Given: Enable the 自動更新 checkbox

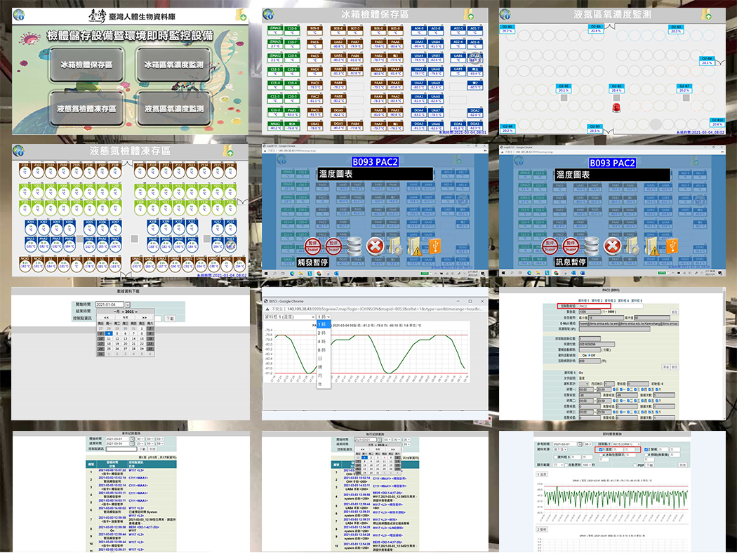Looking at the screenshot, I should [566, 465].
